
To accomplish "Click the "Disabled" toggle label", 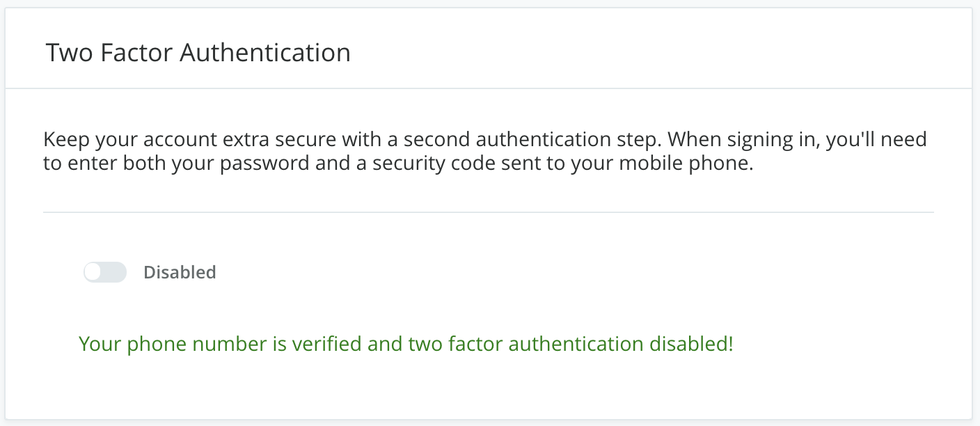I will coord(180,272).
